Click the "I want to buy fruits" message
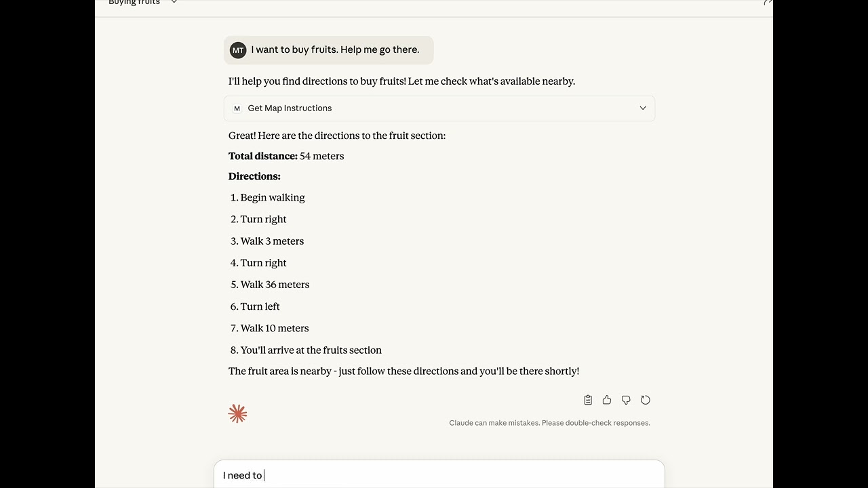This screenshot has width=868, height=488. 335,50
